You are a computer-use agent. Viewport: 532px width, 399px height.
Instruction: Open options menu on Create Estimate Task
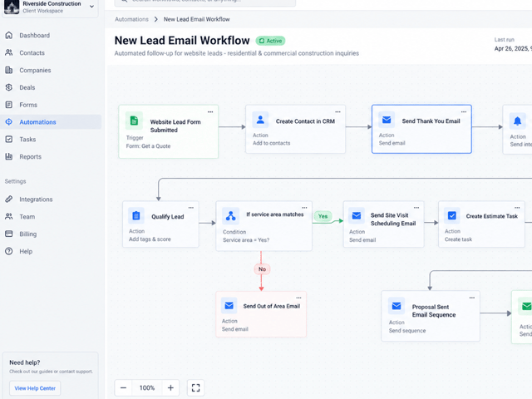click(x=517, y=208)
